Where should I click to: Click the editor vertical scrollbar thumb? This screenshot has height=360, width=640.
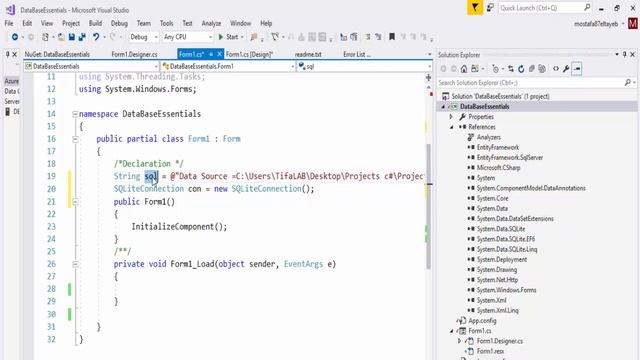click(429, 206)
